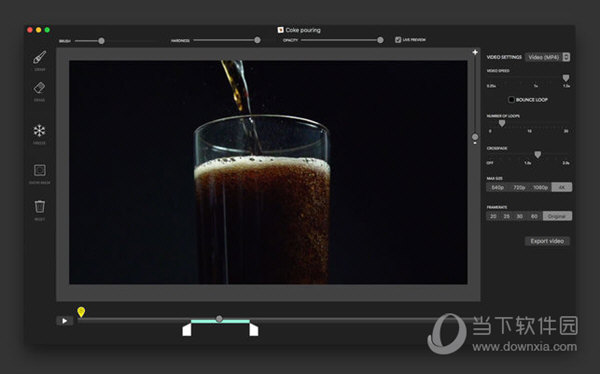Click the Hardness slider knob
This screenshot has width=600, height=374.
[x=257, y=40]
